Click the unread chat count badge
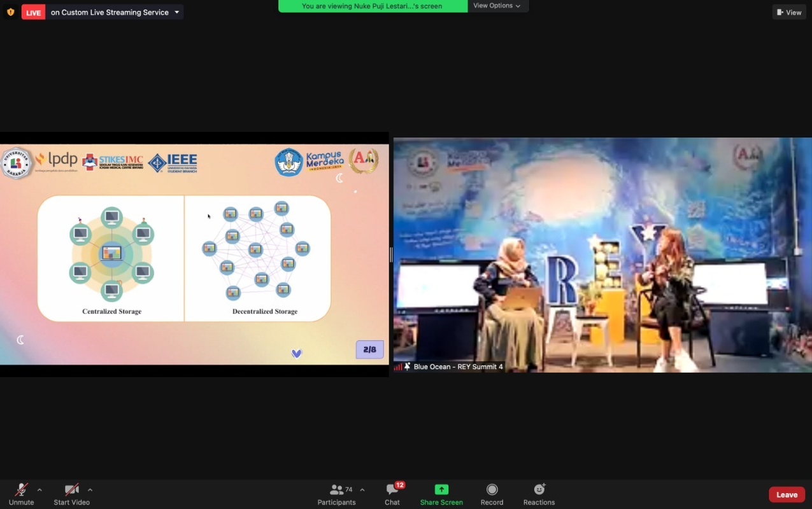This screenshot has height=509, width=812. [400, 485]
